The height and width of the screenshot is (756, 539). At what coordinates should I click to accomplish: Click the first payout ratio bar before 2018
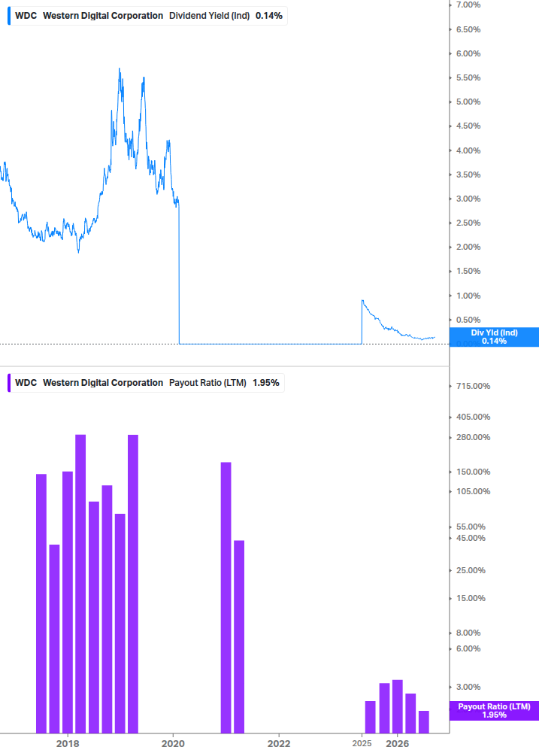(x=41, y=603)
